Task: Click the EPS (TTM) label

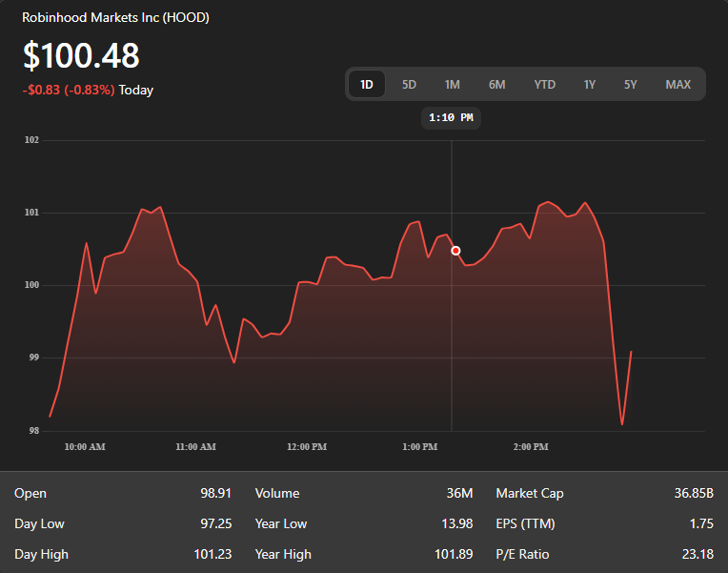Action: coord(526,523)
